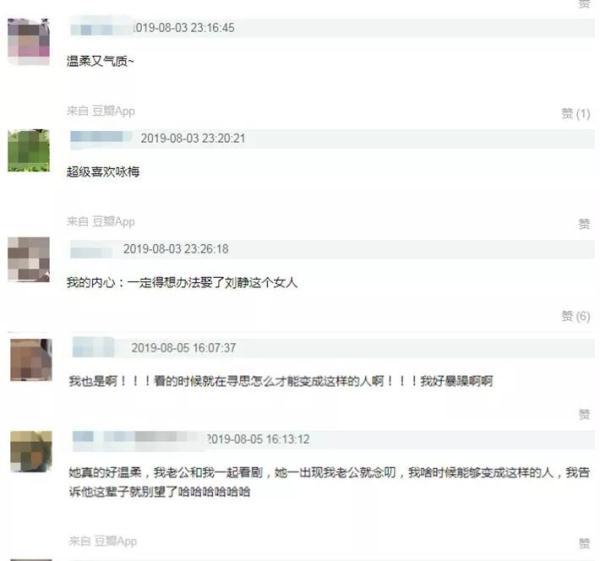
Task: Click the 赞 (6) like button
Action: click(576, 316)
